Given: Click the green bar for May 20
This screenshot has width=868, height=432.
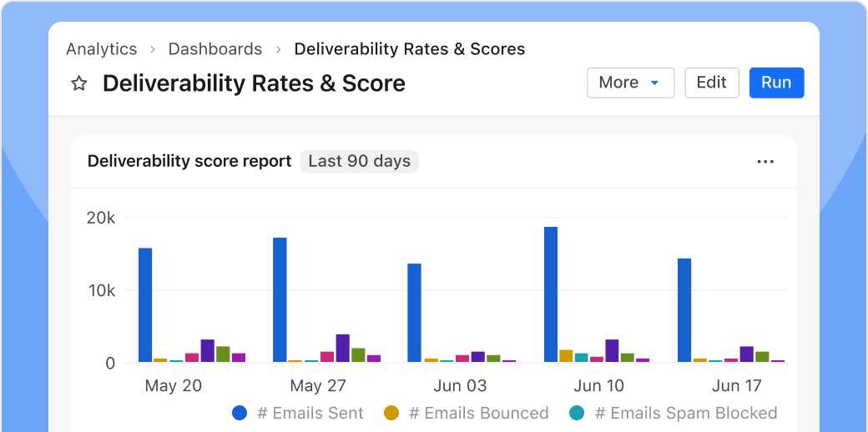Looking at the screenshot, I should (x=223, y=354).
